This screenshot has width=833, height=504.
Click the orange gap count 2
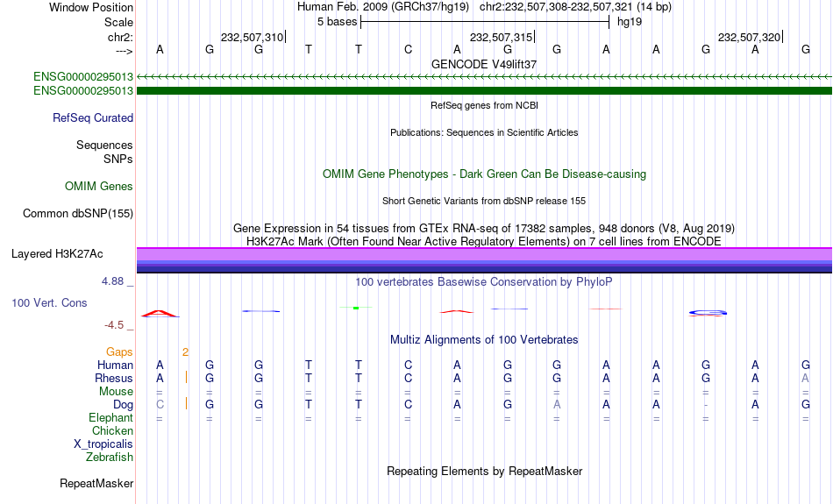click(185, 352)
